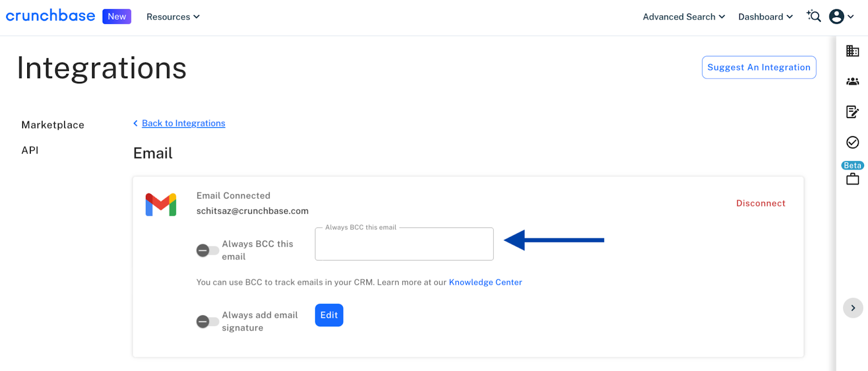Click the sparkle search icon
Image resolution: width=868 pixels, height=371 pixels.
pyautogui.click(x=813, y=16)
